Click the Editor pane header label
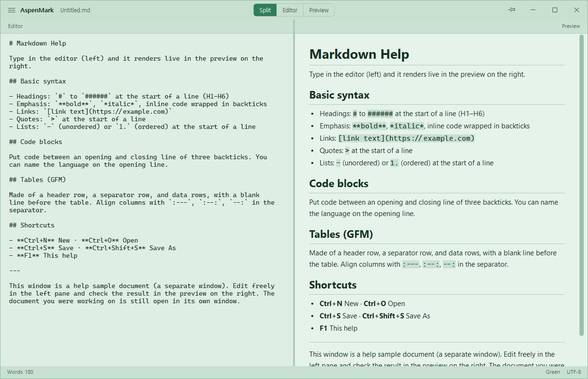 pyautogui.click(x=16, y=27)
